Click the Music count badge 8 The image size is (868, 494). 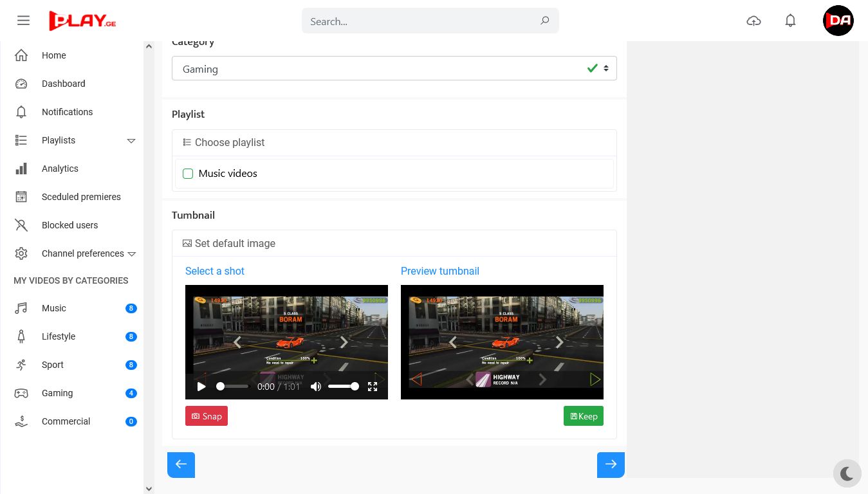point(131,308)
